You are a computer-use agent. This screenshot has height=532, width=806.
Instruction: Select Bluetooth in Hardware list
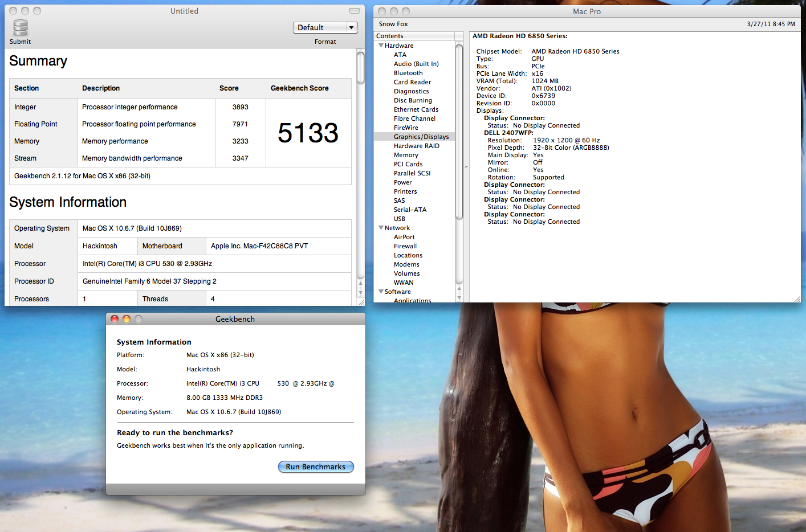click(x=408, y=73)
